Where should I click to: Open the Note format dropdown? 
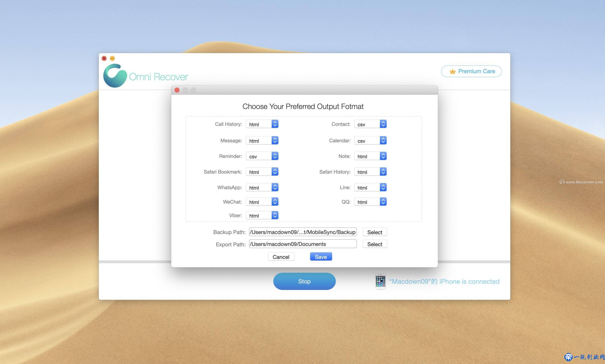370,156
